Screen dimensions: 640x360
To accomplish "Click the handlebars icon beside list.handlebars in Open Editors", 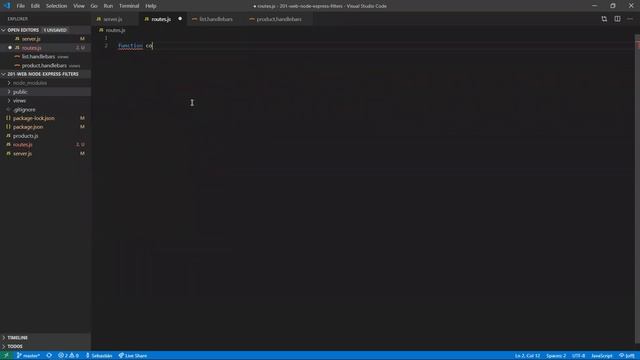I will click(17, 57).
